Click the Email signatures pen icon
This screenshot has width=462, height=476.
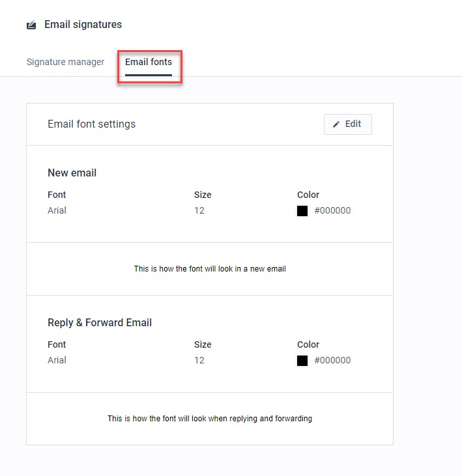tap(31, 25)
